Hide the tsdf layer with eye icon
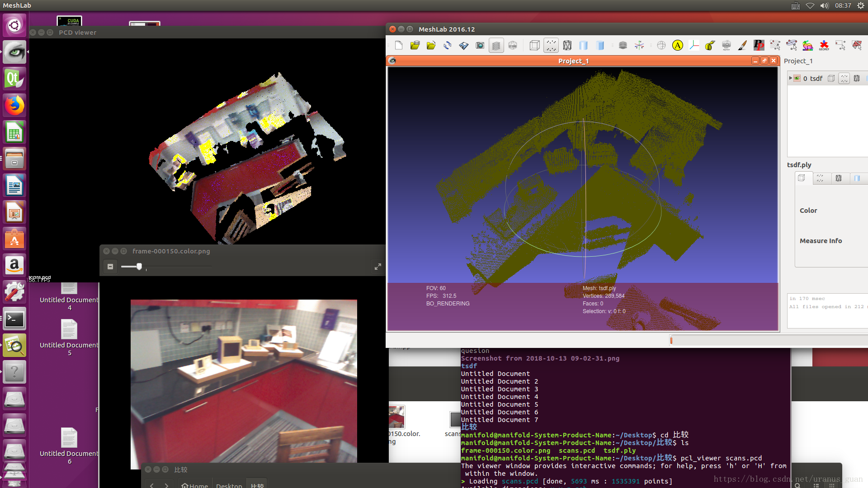Image resolution: width=868 pixels, height=488 pixels. pos(797,78)
